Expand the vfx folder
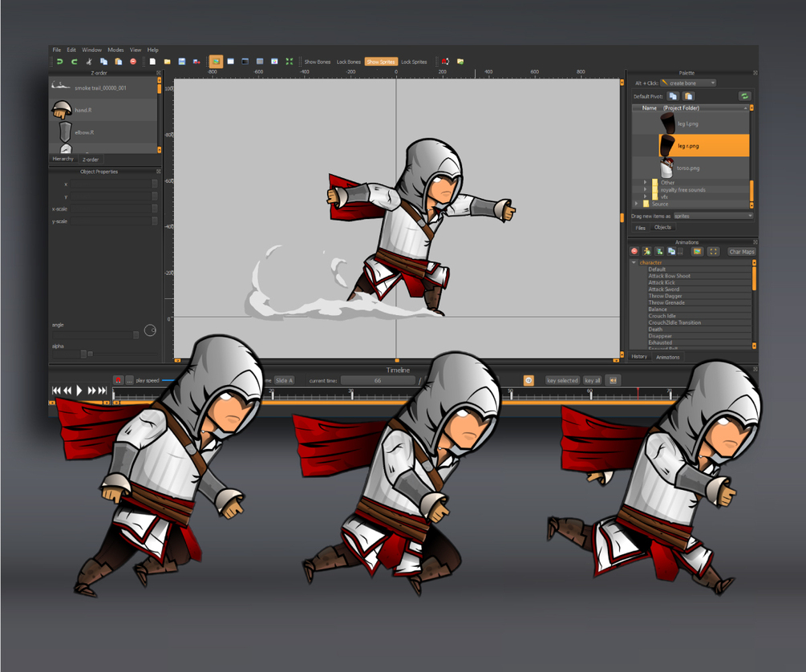 tap(645, 196)
